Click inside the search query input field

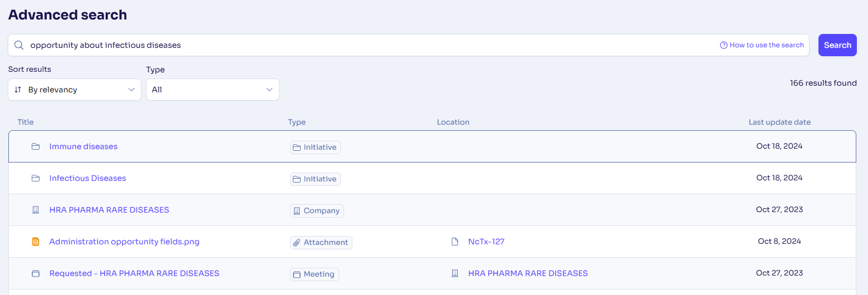(x=373, y=45)
